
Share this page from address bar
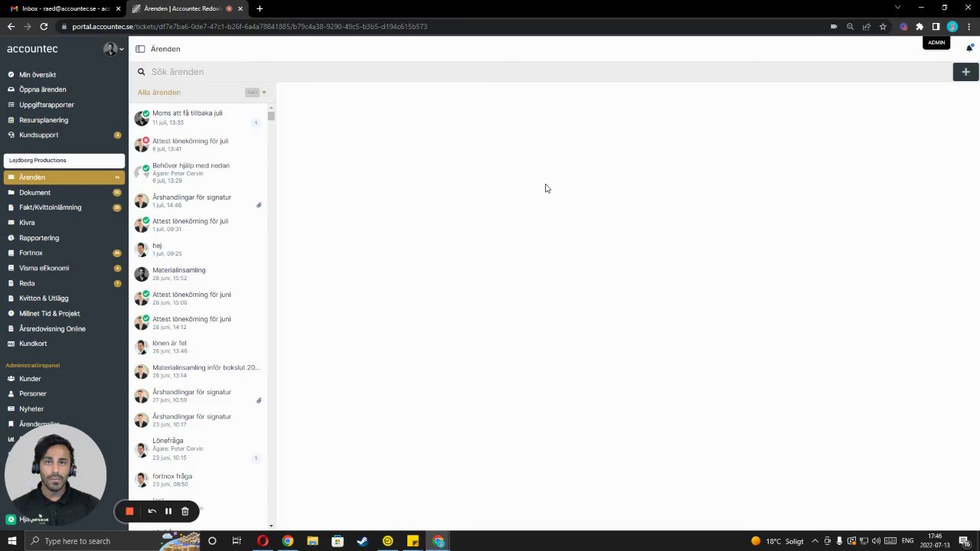[866, 27]
